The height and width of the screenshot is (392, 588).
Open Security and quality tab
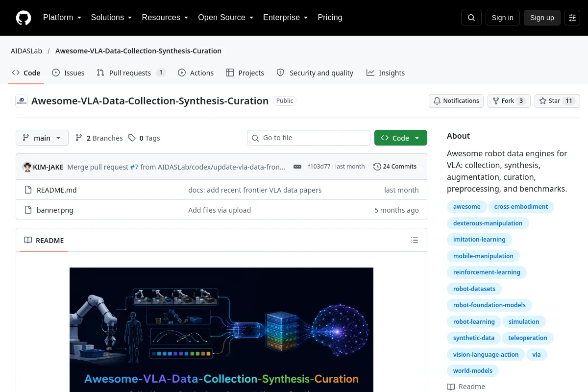click(x=315, y=73)
